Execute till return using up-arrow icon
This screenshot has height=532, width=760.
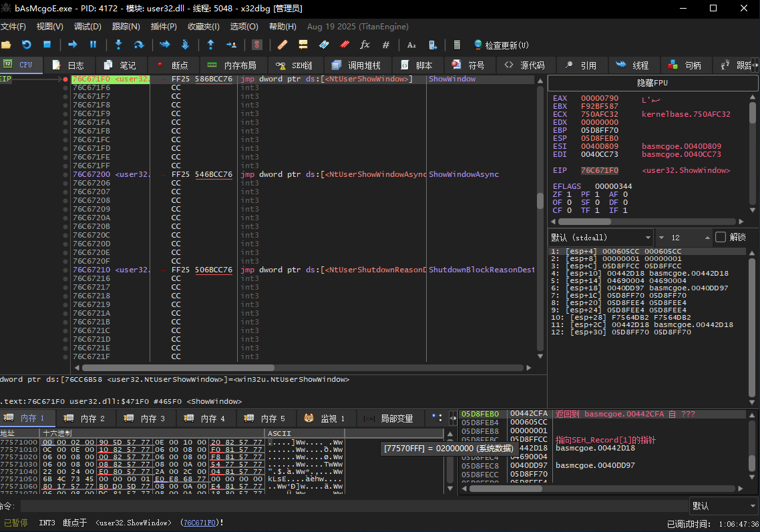210,45
